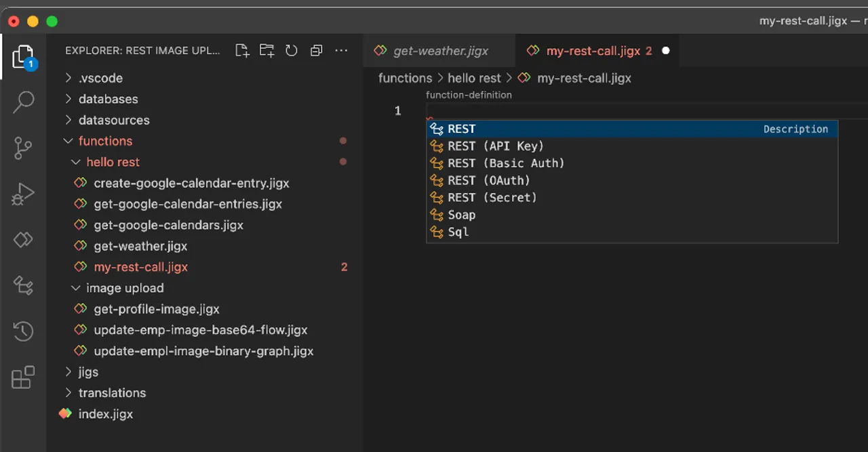Click the New File icon in Explorer
The image size is (868, 452).
(242, 50)
